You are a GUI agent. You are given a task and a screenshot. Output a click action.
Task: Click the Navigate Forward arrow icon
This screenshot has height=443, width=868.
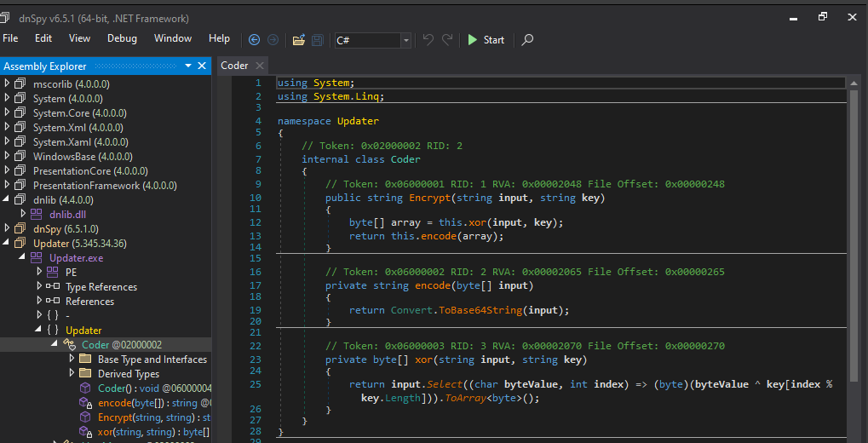273,40
